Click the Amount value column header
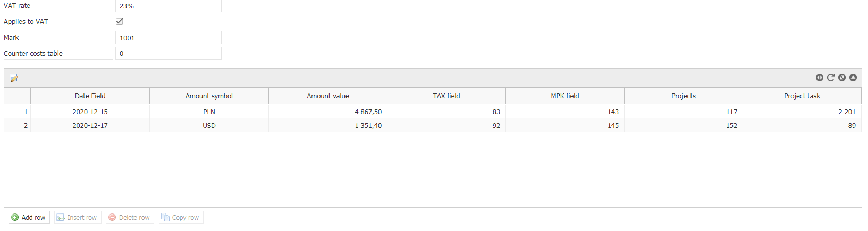Viewport: 868px width, 231px height. [328, 96]
